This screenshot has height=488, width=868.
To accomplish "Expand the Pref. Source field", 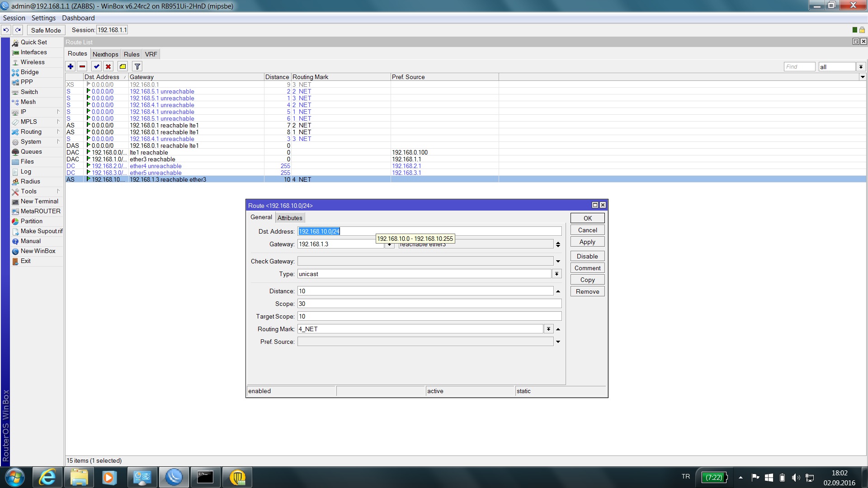I will tap(558, 342).
